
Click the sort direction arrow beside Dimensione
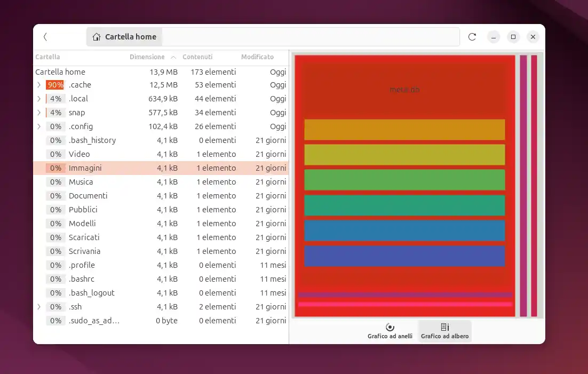173,58
